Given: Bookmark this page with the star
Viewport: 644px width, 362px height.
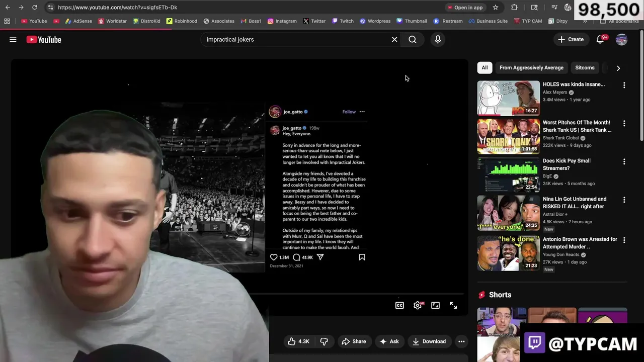Looking at the screenshot, I should (x=496, y=7).
